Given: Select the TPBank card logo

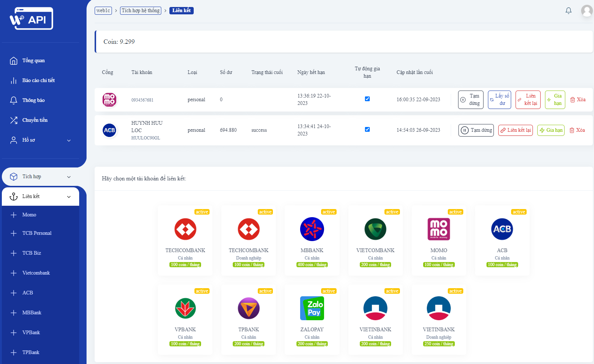Looking at the screenshot, I should coord(249,308).
